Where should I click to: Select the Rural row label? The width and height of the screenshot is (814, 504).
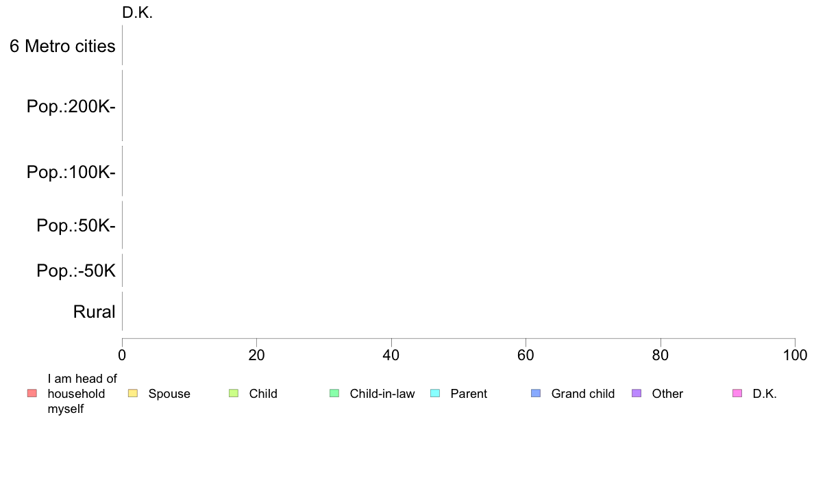pyautogui.click(x=94, y=312)
